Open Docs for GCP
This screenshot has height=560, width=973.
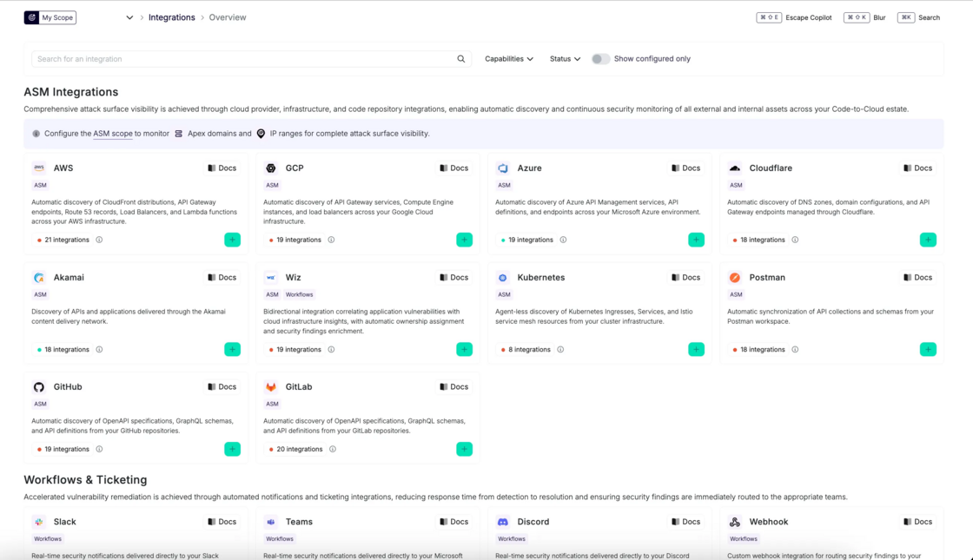[x=453, y=168]
